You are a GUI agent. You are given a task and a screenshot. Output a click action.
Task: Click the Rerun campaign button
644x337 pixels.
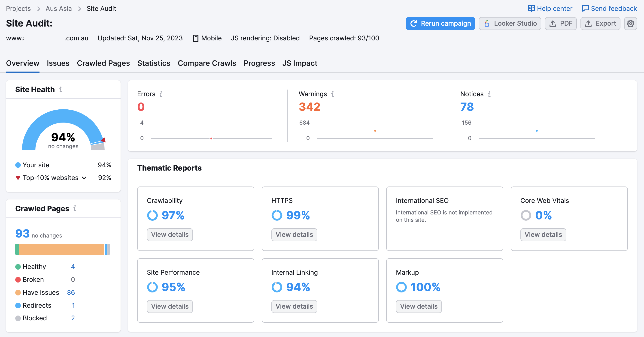point(440,24)
